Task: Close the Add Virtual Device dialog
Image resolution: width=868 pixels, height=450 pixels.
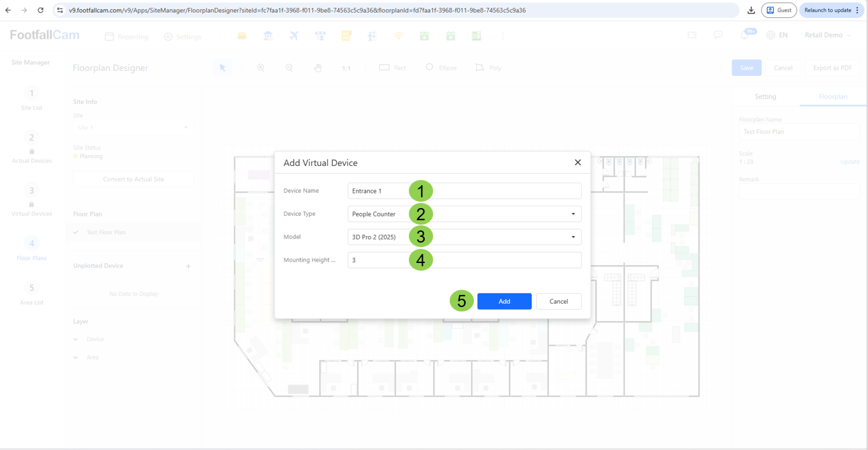Action: 578,163
